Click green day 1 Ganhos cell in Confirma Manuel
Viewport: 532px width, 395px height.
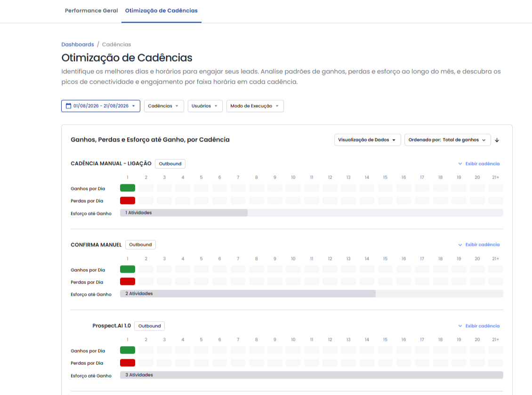click(128, 269)
